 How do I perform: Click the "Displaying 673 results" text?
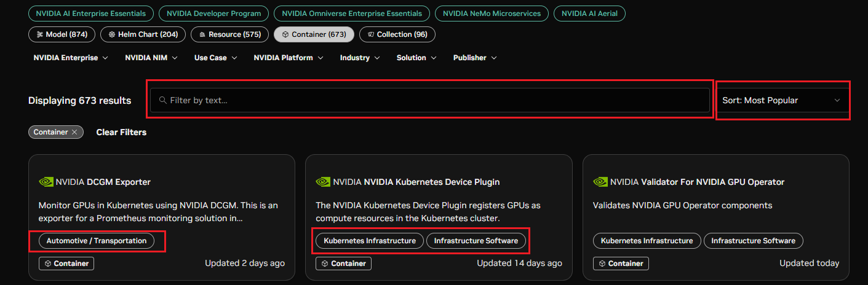click(80, 100)
